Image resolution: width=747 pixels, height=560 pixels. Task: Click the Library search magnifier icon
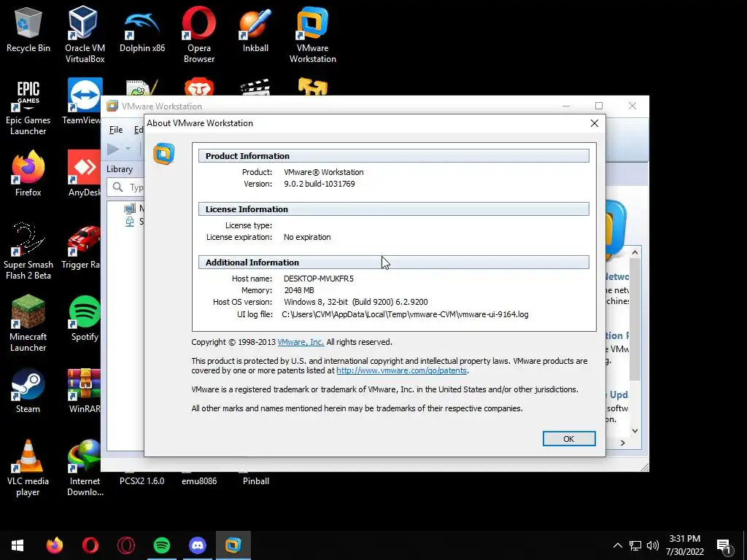117,187
